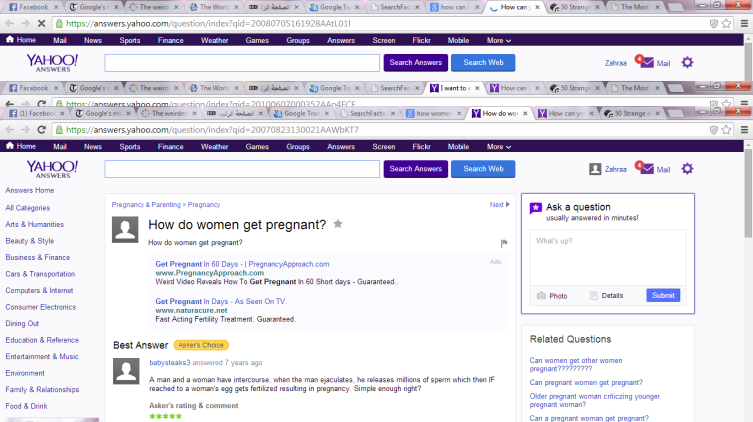Open Pregnancy & Parenting breadcrumb link
753x422 pixels.
pyautogui.click(x=146, y=205)
